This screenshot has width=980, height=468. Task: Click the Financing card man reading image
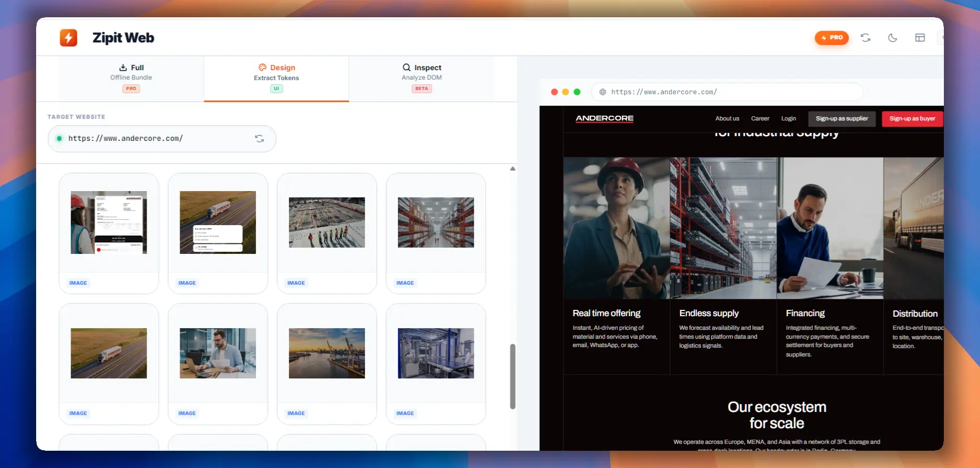point(830,228)
